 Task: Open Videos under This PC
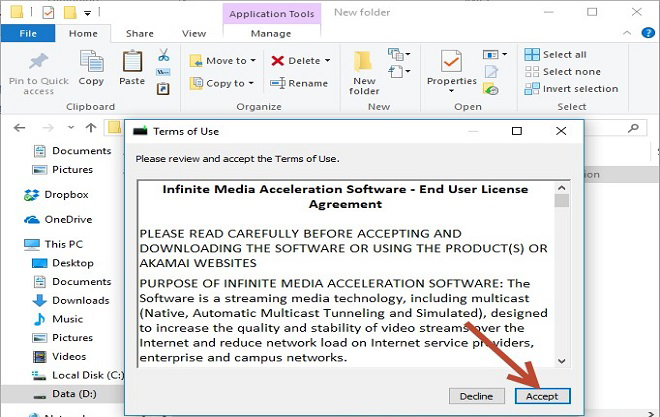tap(59, 356)
